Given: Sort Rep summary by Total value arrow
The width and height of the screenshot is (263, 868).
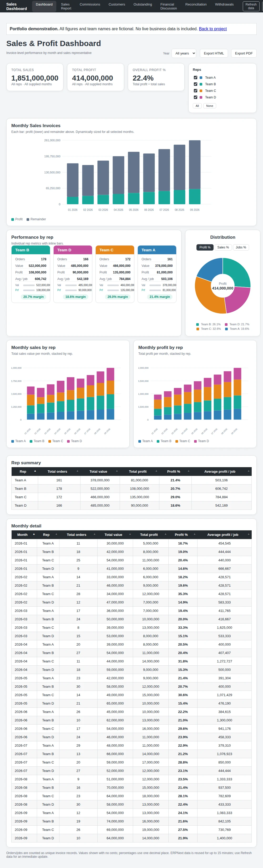Looking at the screenshot, I should tap(117, 471).
